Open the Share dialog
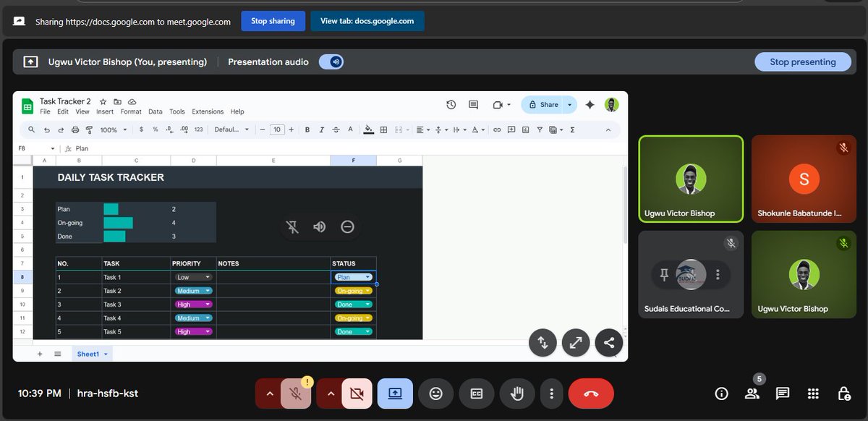 [x=546, y=104]
